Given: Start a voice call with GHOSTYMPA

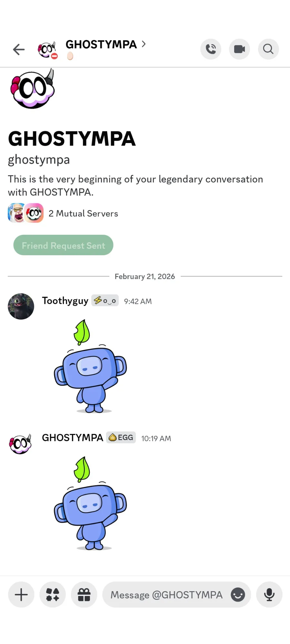Looking at the screenshot, I should pyautogui.click(x=211, y=49).
